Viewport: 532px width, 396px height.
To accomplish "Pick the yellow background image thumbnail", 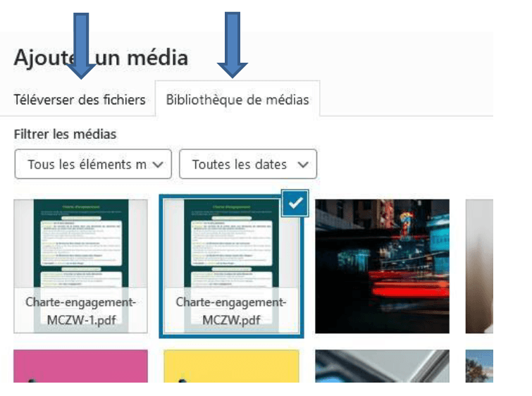I will tap(232, 366).
